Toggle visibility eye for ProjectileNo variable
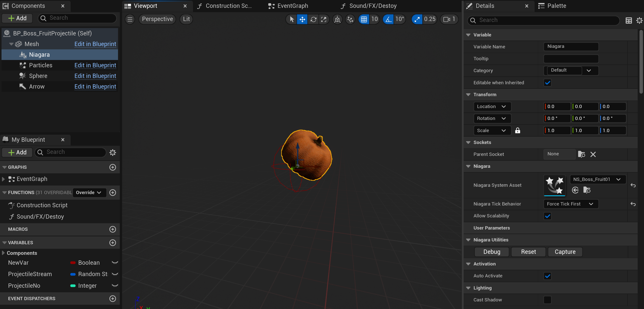The image size is (644, 309). [x=115, y=286]
